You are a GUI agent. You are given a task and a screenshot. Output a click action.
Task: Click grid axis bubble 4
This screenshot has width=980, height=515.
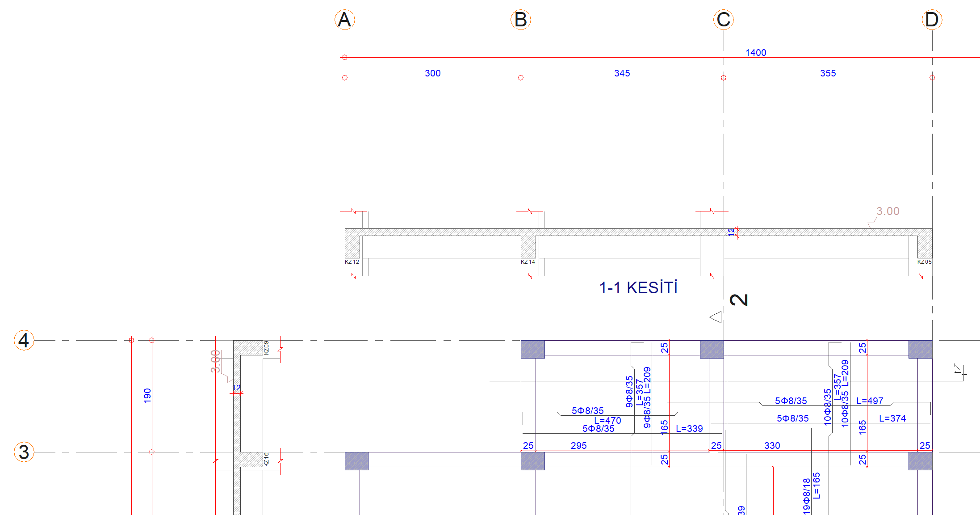tap(24, 340)
